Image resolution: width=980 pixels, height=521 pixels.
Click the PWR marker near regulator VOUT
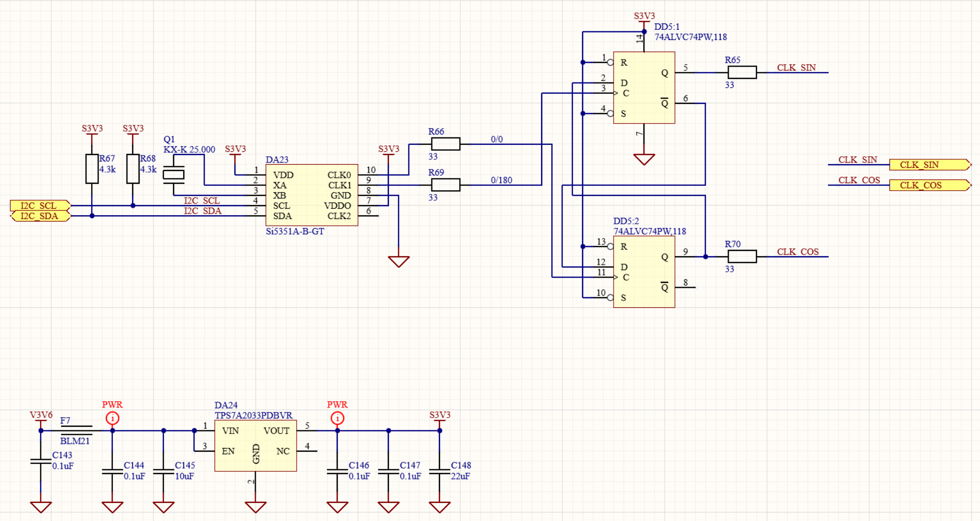[337, 418]
